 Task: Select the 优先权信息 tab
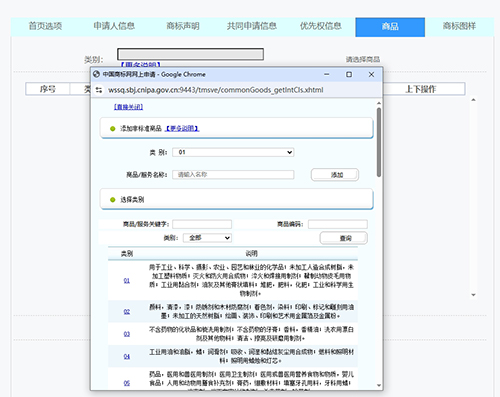(x=320, y=26)
